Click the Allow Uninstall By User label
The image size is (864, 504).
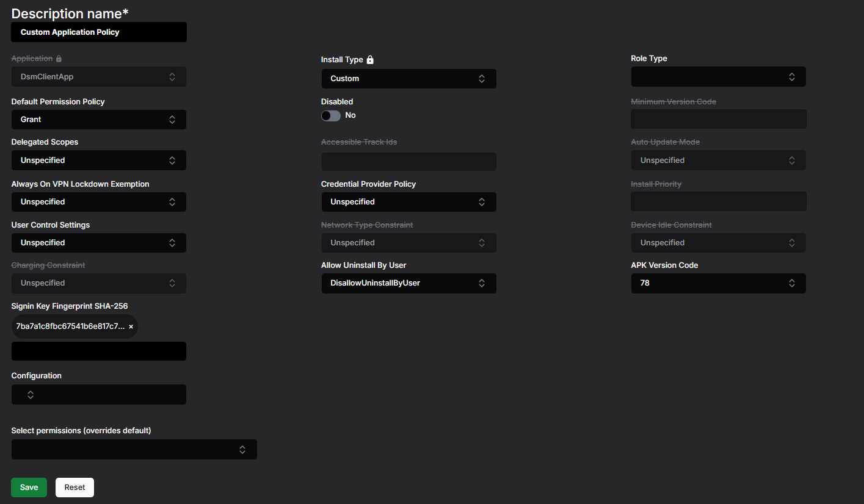click(364, 265)
